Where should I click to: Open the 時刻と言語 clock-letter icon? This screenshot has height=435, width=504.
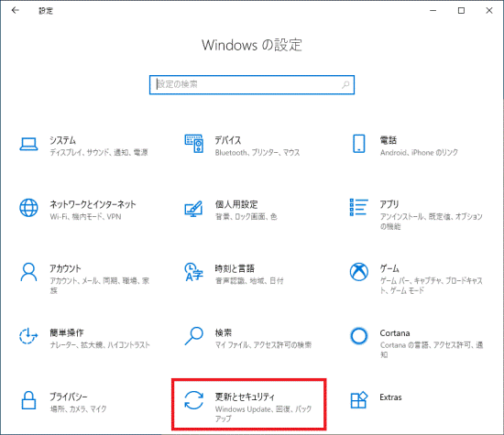click(x=193, y=272)
